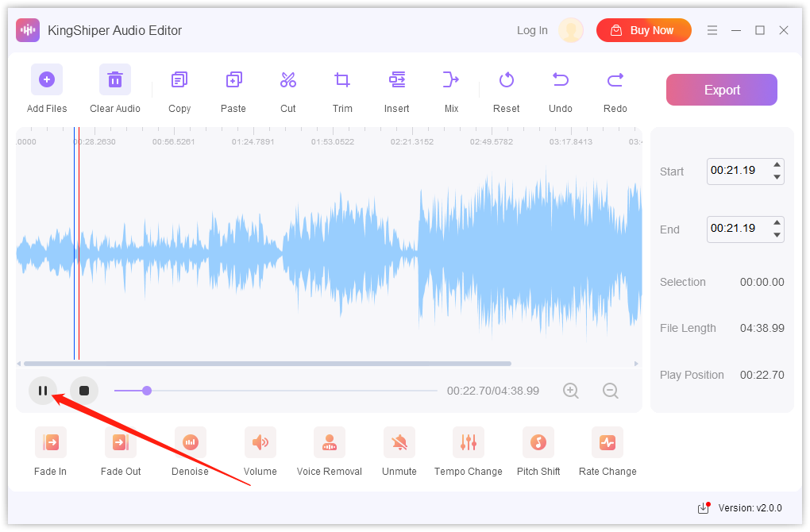The image size is (810, 532).
Task: Open the Tempo Change tool
Action: point(469,442)
